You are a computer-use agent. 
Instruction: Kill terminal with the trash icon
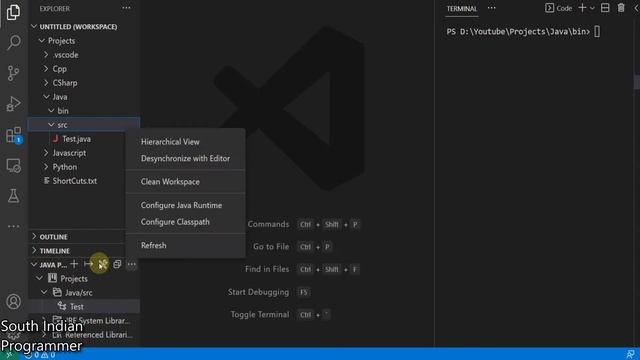click(621, 8)
